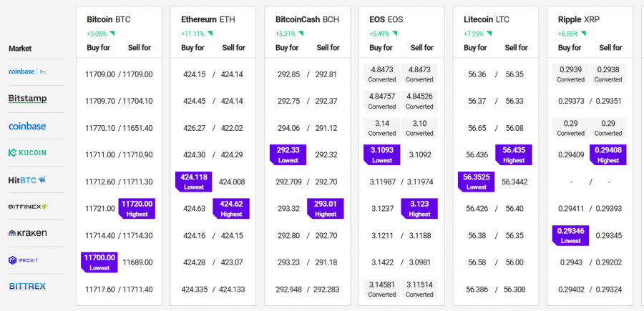Open the ProBit exchange logo
The image size is (644, 311).
tap(24, 260)
